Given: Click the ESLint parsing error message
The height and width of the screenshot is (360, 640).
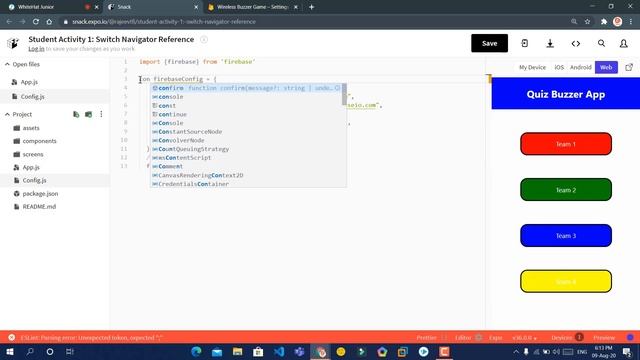Looking at the screenshot, I should (91, 338).
